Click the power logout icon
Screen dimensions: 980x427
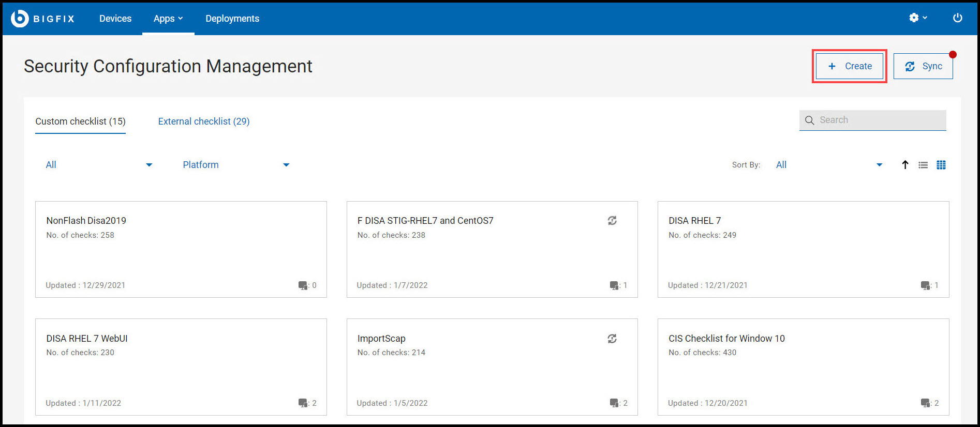click(958, 18)
